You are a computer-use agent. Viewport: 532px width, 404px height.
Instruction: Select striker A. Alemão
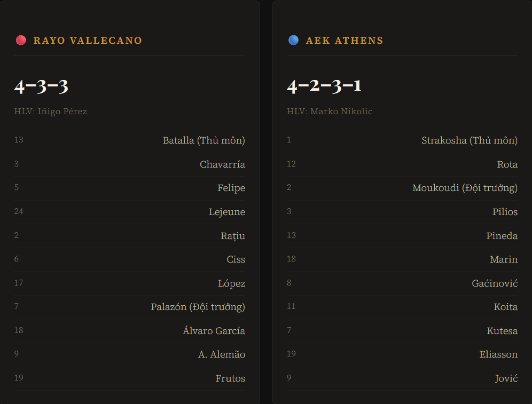pos(222,354)
